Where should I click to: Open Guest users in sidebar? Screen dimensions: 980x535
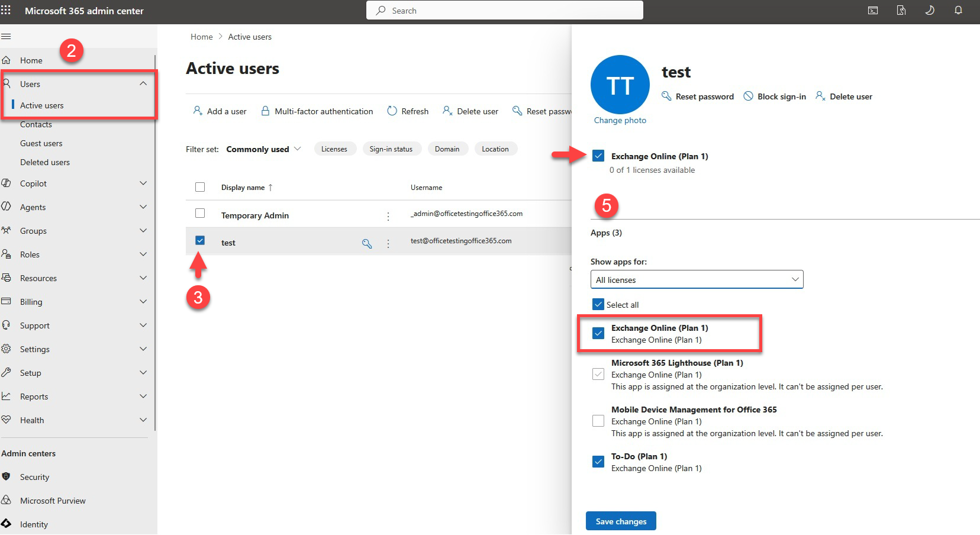pos(41,143)
